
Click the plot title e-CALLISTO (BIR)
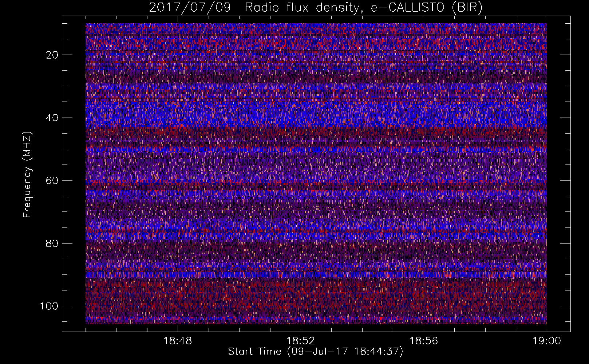[x=426, y=8]
